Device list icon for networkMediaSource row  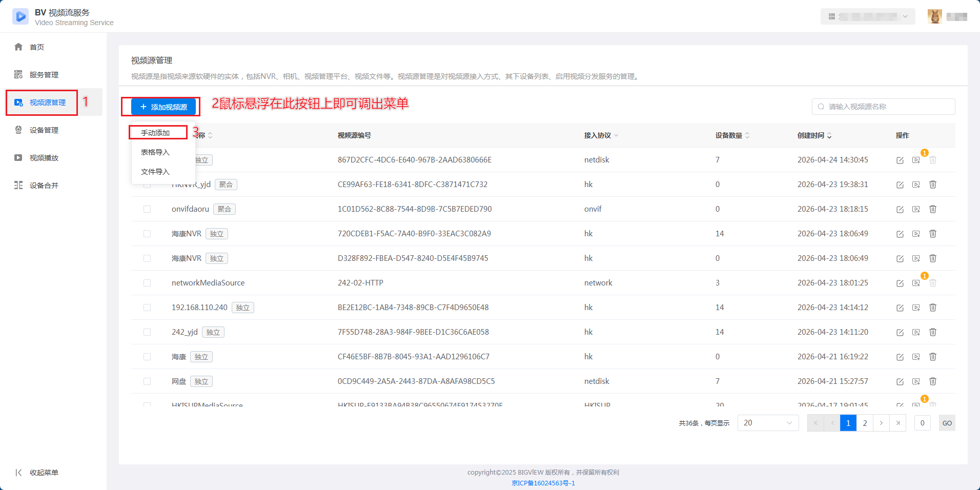(x=916, y=283)
